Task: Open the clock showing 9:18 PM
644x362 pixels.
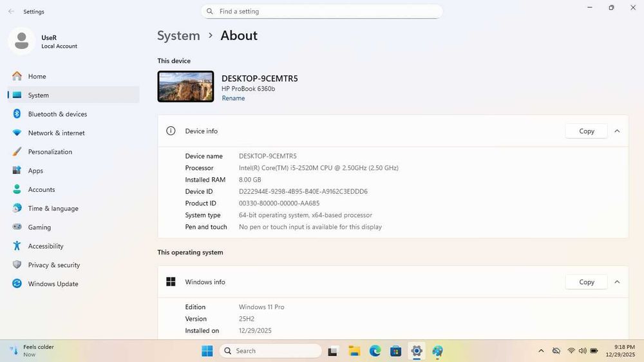Action: tap(620, 351)
